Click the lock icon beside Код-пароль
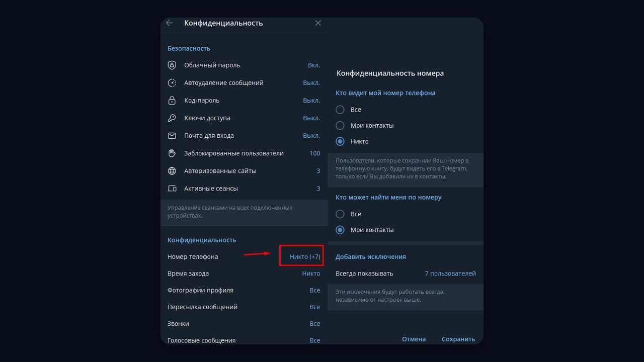Viewport: 644px width, 362px height. coord(172,101)
